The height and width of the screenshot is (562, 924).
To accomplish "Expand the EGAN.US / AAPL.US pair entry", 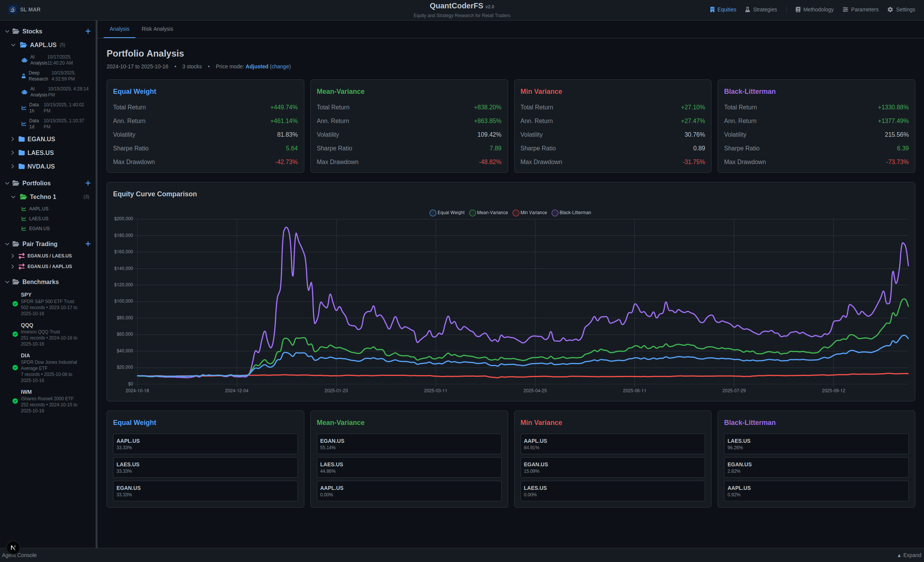I will point(13,266).
